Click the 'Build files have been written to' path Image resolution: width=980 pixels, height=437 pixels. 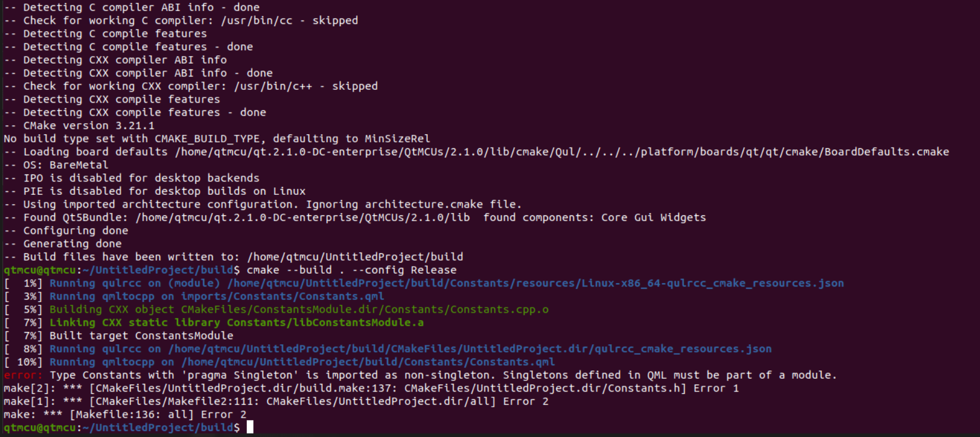click(355, 257)
